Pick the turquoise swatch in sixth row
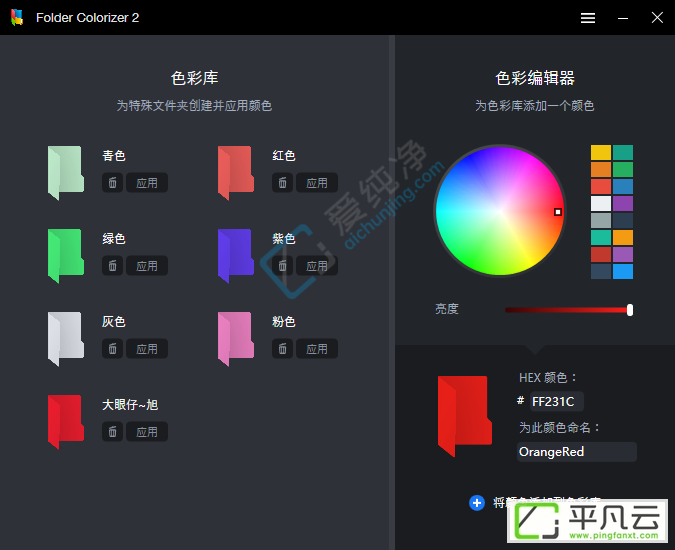Screen dimensions: 675x550 (601, 237)
